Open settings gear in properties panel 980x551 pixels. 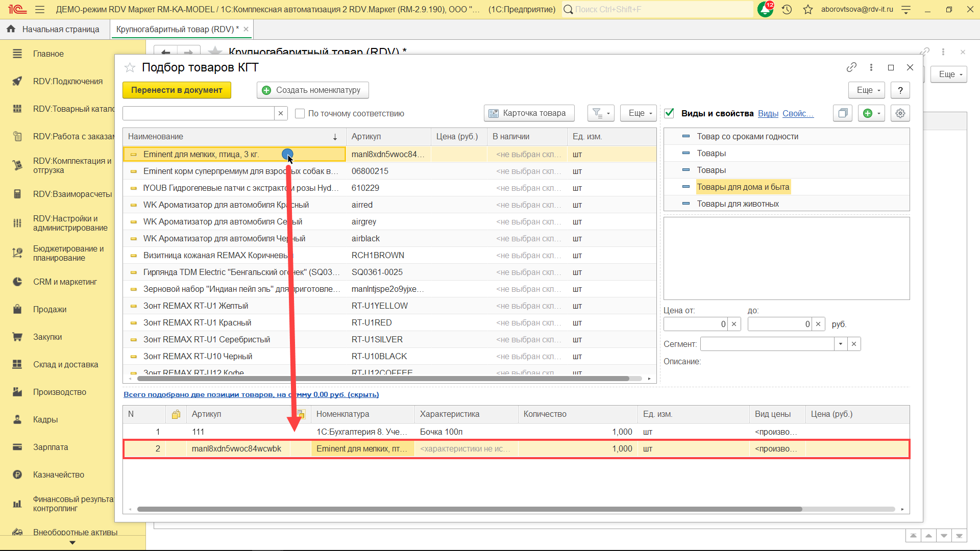pos(900,113)
